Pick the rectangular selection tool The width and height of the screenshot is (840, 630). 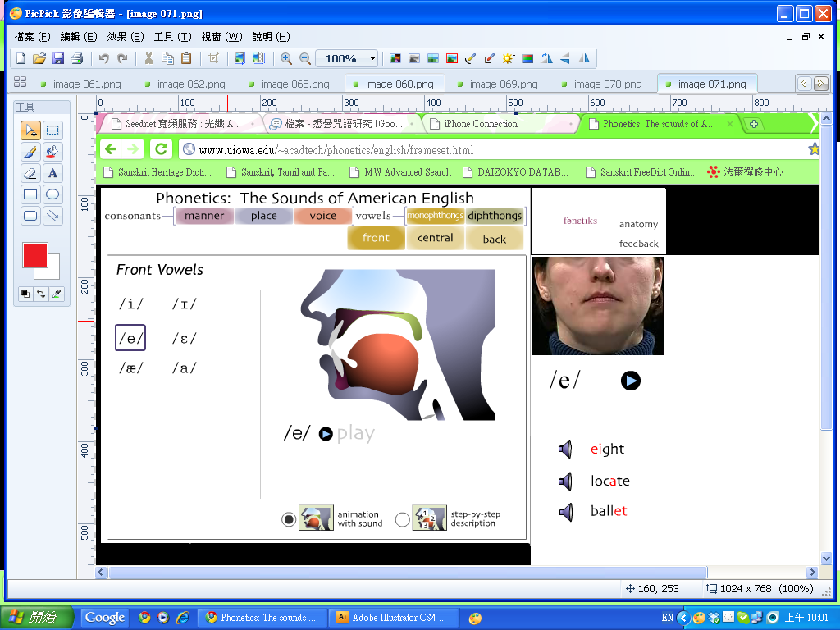pos(52,130)
